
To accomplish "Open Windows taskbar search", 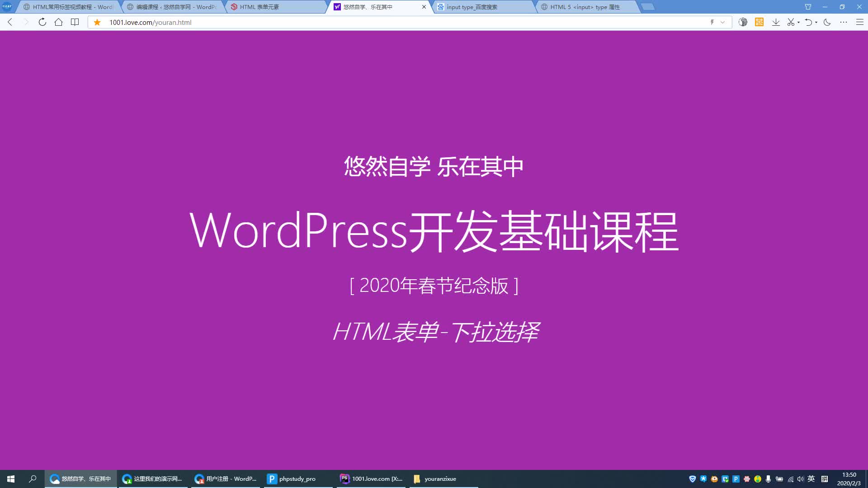I will point(33,479).
